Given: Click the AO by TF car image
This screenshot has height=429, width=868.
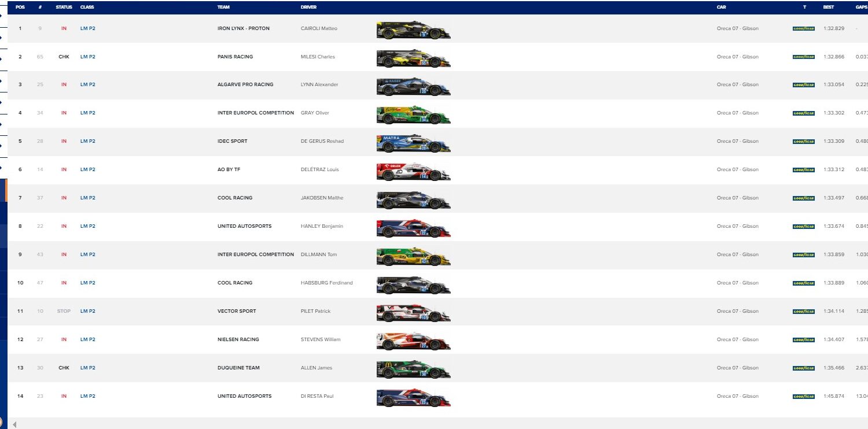Looking at the screenshot, I should coord(413,171).
